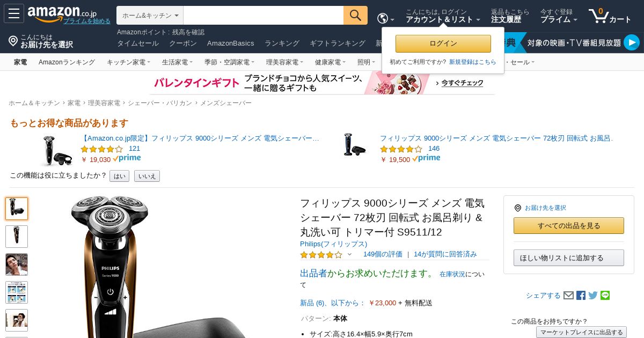644x338 pixels.
Task: Open the hamburger navigation menu
Action: [x=14, y=13]
